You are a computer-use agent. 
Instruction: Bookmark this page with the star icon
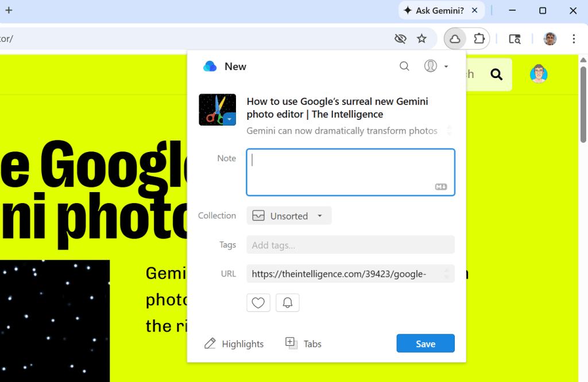click(422, 38)
